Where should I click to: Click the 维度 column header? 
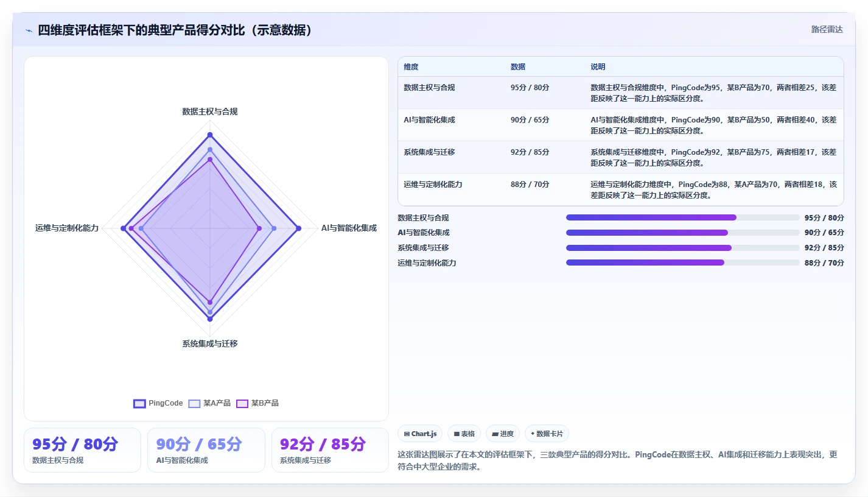[x=411, y=67]
